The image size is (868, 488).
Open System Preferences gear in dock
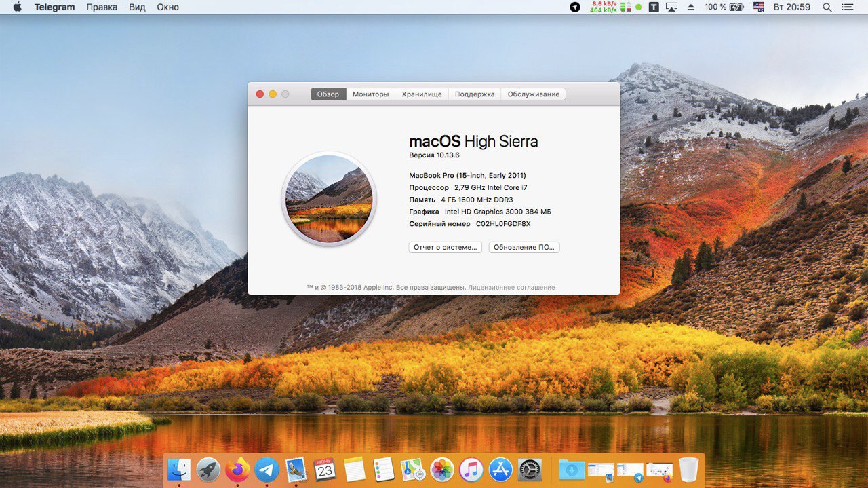coord(530,469)
